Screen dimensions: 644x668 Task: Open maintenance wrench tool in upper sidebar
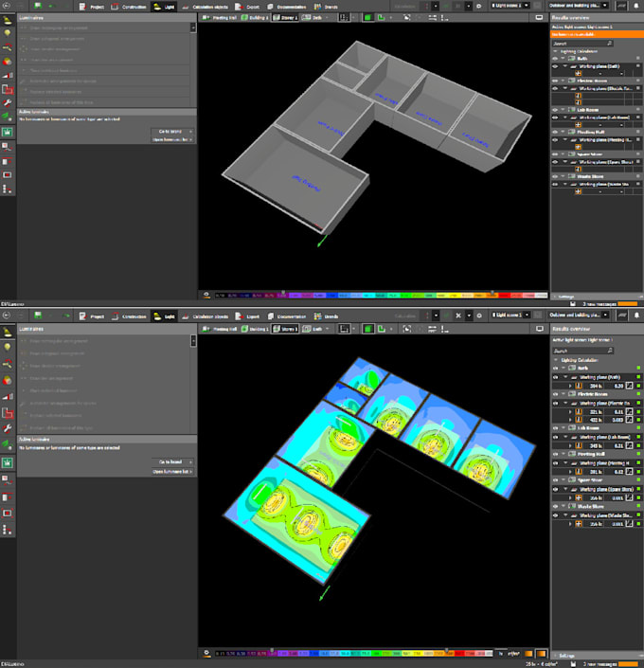(x=8, y=102)
